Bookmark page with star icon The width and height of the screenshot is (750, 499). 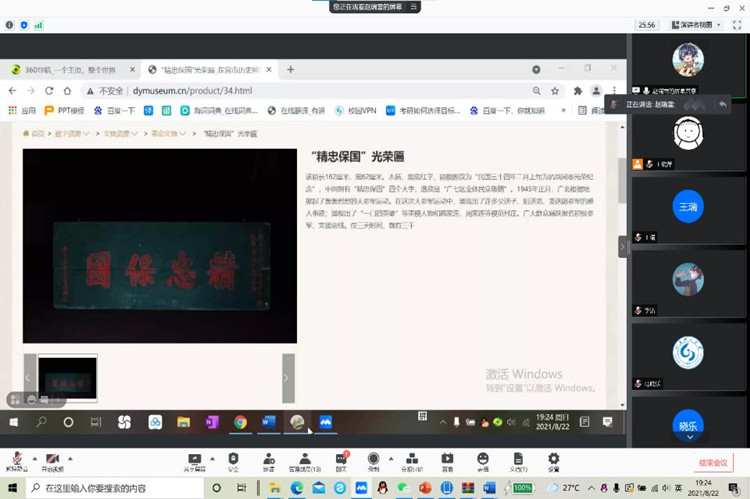tap(555, 91)
